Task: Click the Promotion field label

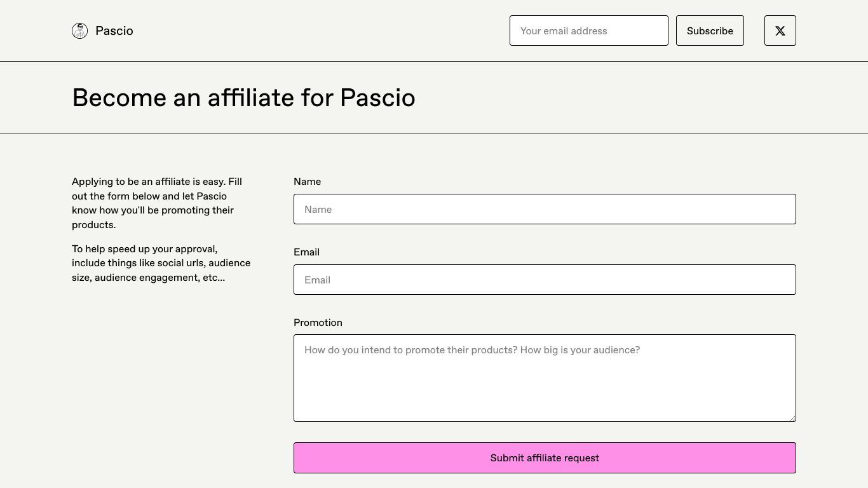Action: (318, 323)
